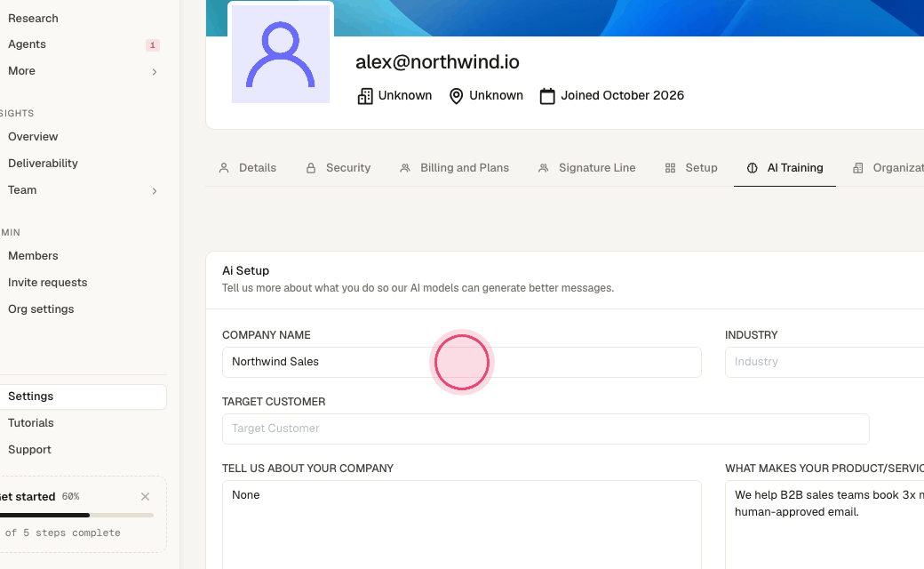Select the AI Training tab

(x=785, y=168)
